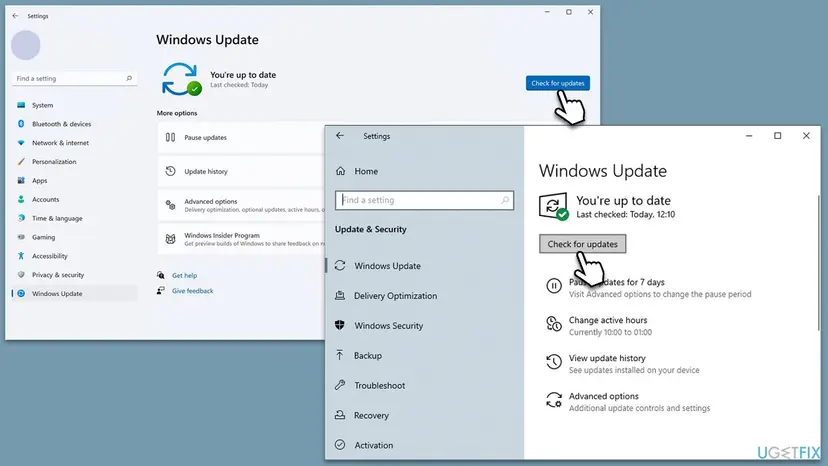Close the Windows 11 Settings window
828x466 pixels.
[x=590, y=12]
